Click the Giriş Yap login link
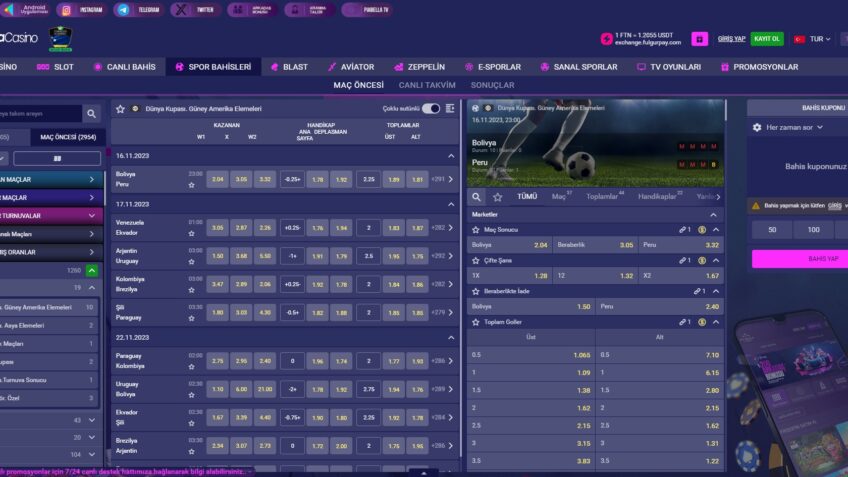This screenshot has width=848, height=477. tap(731, 39)
